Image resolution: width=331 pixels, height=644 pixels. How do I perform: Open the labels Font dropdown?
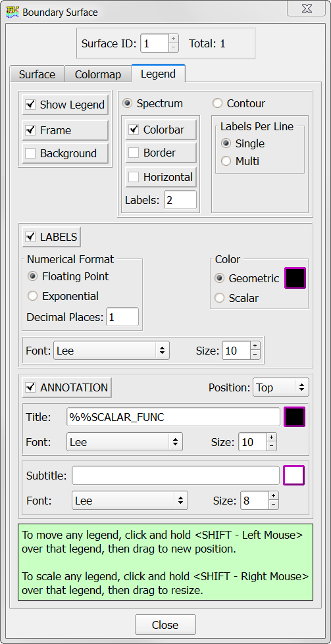[x=111, y=351]
